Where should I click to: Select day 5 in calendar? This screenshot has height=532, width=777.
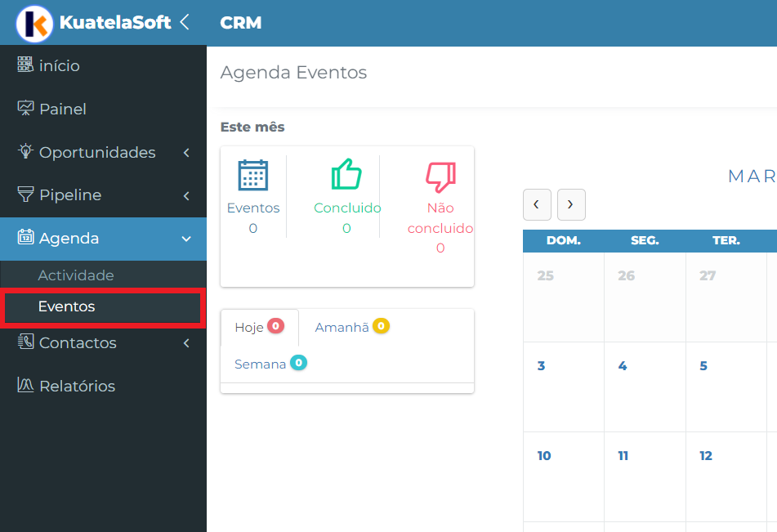point(726,387)
